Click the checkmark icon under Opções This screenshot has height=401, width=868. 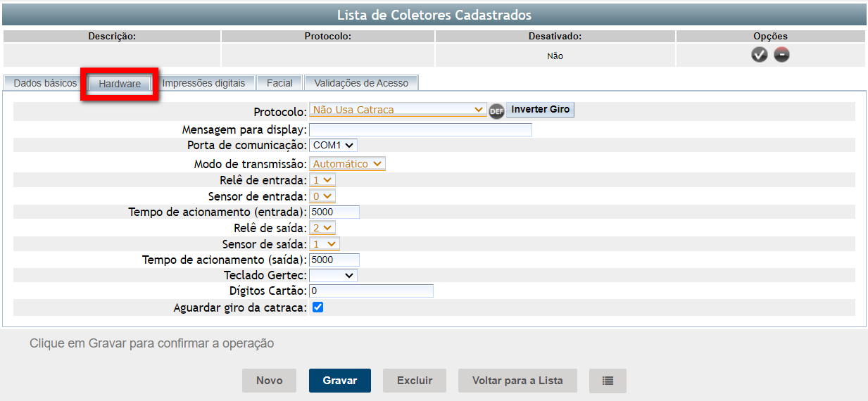pos(759,55)
